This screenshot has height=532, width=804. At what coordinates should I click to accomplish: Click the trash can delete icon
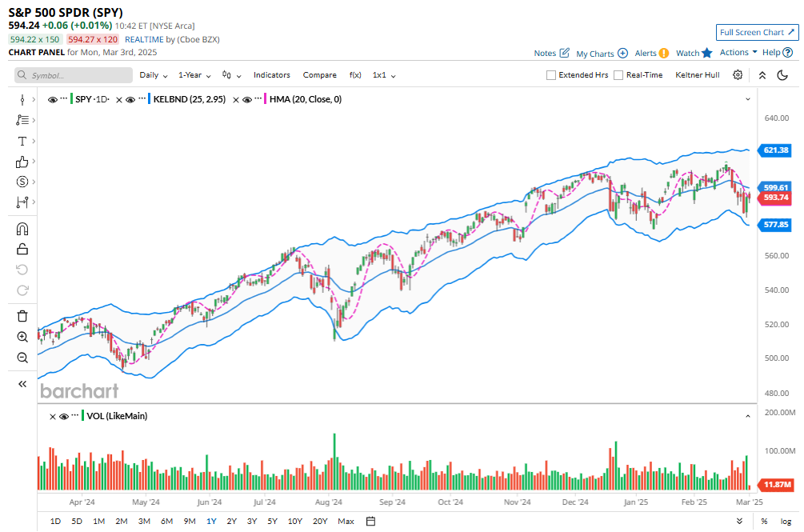click(x=22, y=316)
